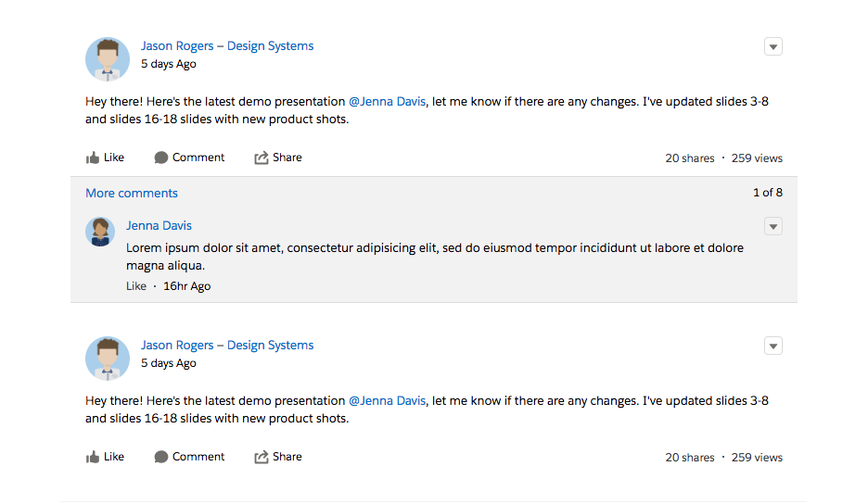Open the first post's actions dropdown arrow
This screenshot has height=504, width=868.
pos(773,47)
